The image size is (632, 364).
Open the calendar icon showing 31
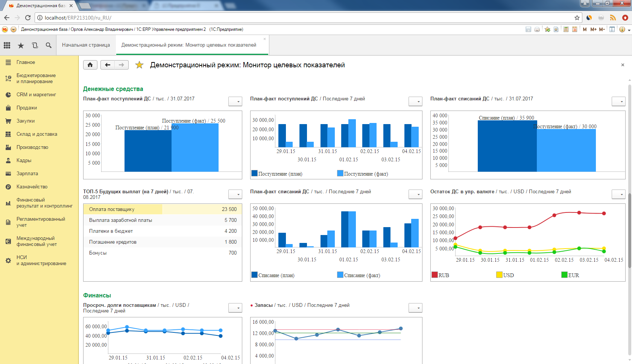[x=574, y=29]
